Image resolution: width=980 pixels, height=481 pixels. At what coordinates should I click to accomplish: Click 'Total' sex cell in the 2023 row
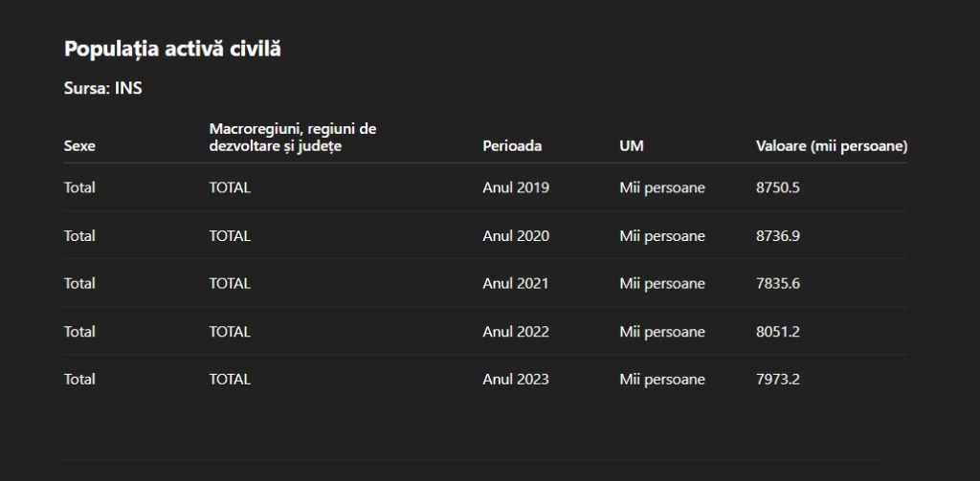[x=79, y=380]
